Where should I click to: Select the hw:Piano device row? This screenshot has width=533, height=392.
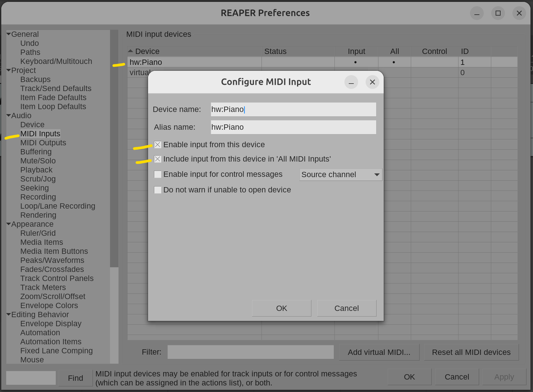pos(322,62)
